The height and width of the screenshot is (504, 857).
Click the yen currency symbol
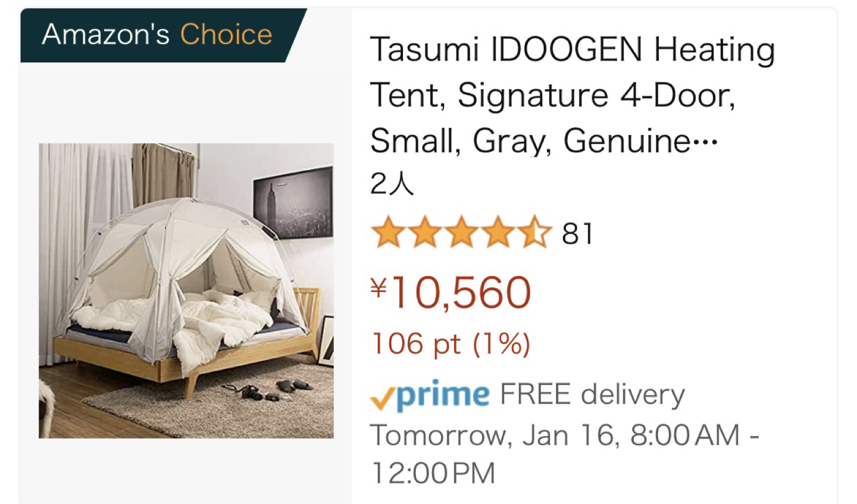(x=379, y=288)
